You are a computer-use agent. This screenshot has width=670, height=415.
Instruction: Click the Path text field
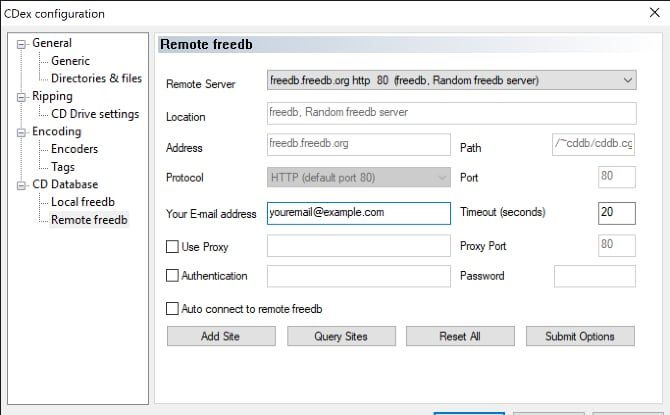594,144
